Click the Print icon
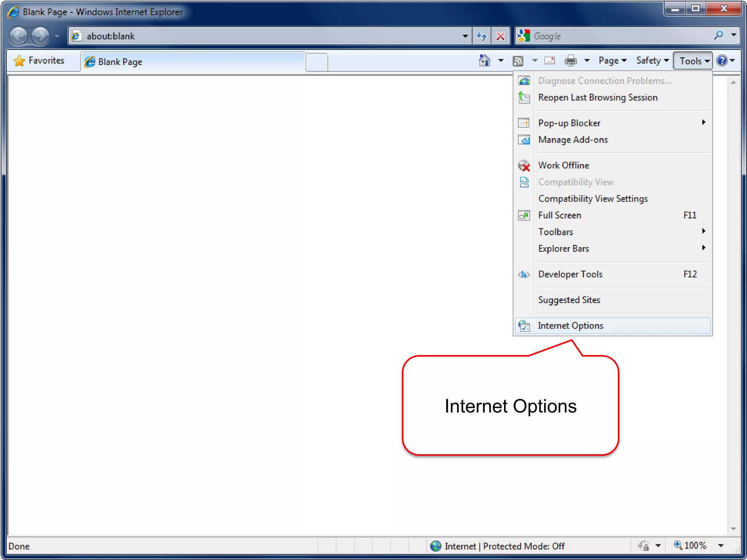This screenshot has width=747, height=560. point(571,61)
